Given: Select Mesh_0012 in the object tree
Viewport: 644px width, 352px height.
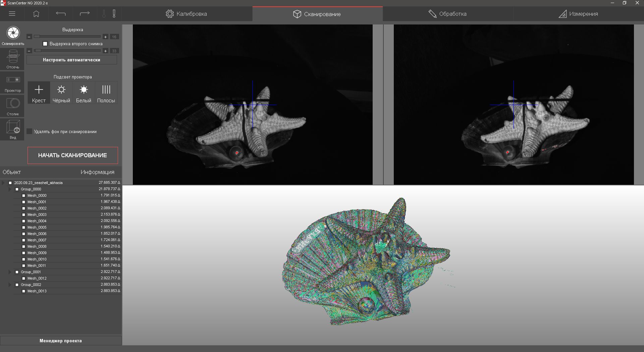Looking at the screenshot, I should [37, 278].
